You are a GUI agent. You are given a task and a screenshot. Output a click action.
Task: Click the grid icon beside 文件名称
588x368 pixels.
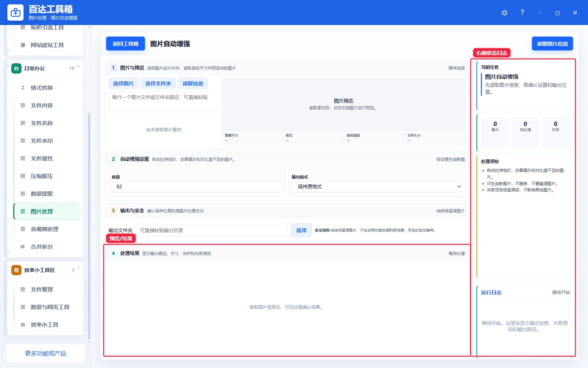point(23,123)
